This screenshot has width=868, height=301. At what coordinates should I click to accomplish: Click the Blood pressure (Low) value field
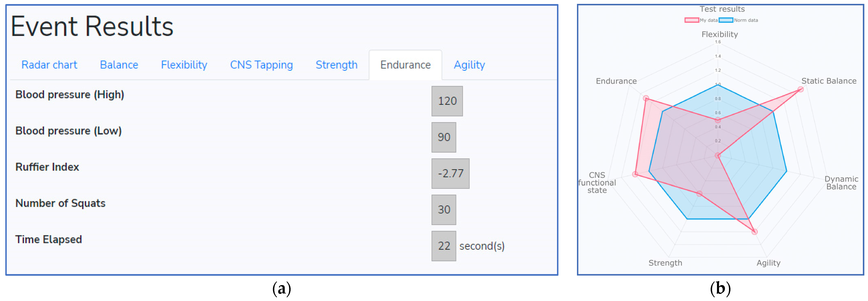(x=443, y=137)
